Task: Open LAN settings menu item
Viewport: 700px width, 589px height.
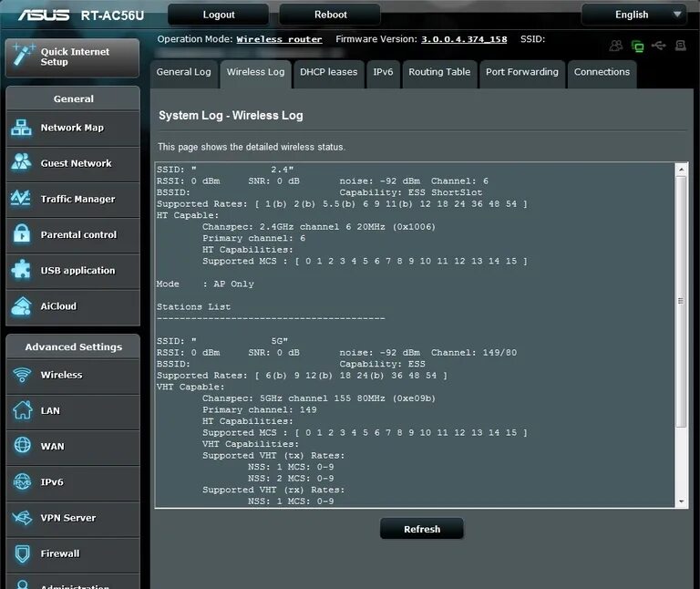Action: click(73, 412)
